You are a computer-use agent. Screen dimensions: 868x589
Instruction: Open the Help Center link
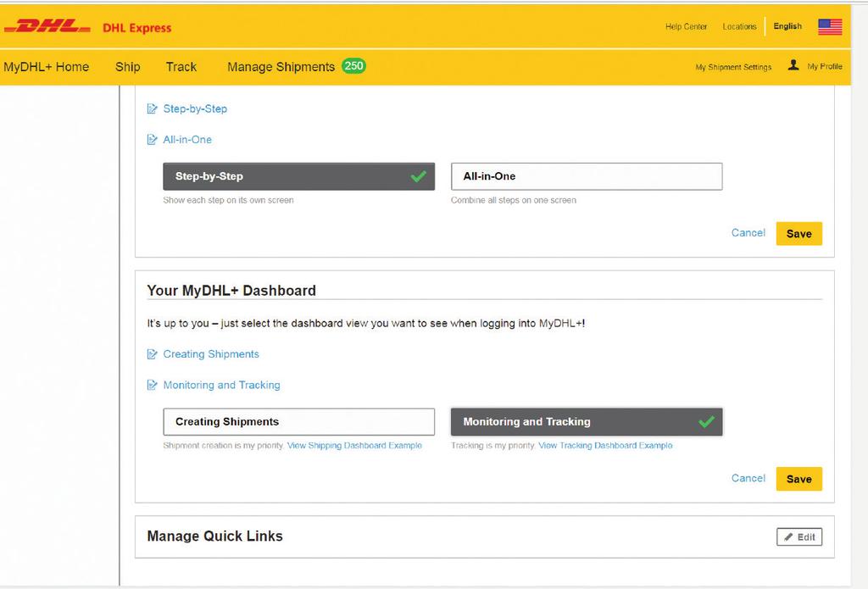click(x=686, y=26)
